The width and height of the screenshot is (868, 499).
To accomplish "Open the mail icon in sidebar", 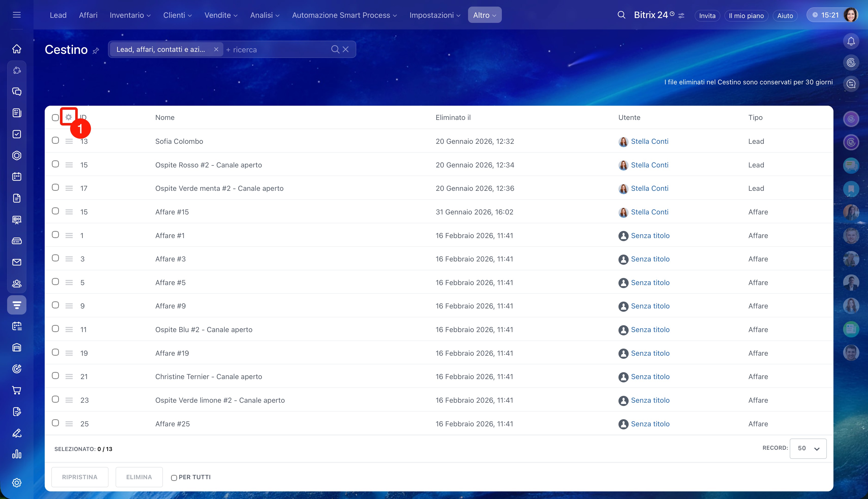I will 17,262.
